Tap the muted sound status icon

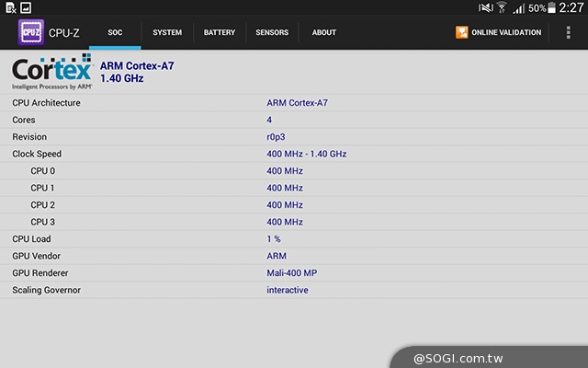(485, 7)
